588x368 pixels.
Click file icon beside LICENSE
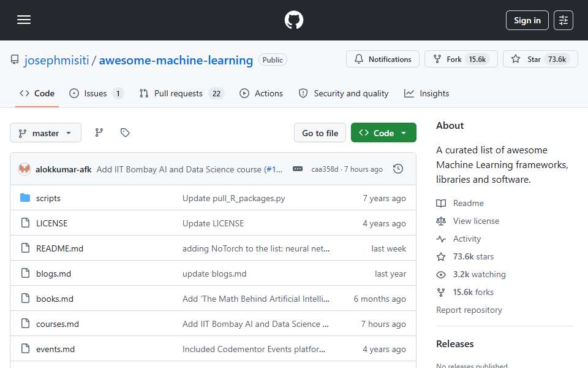click(25, 223)
